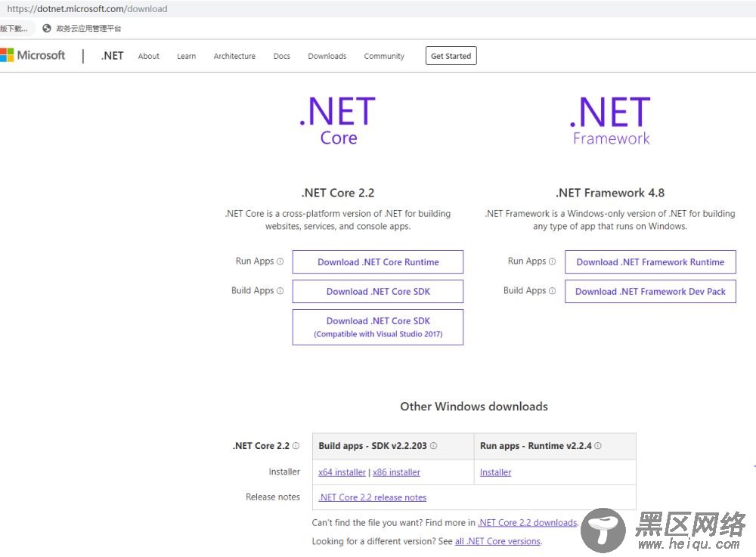Click the browser address bar URL
The image size is (756, 557).
tap(87, 8)
